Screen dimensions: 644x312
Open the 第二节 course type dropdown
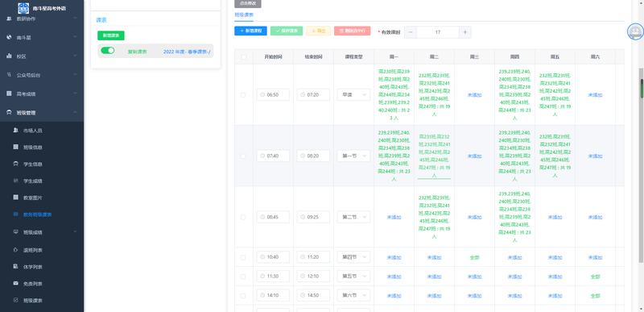pos(353,217)
